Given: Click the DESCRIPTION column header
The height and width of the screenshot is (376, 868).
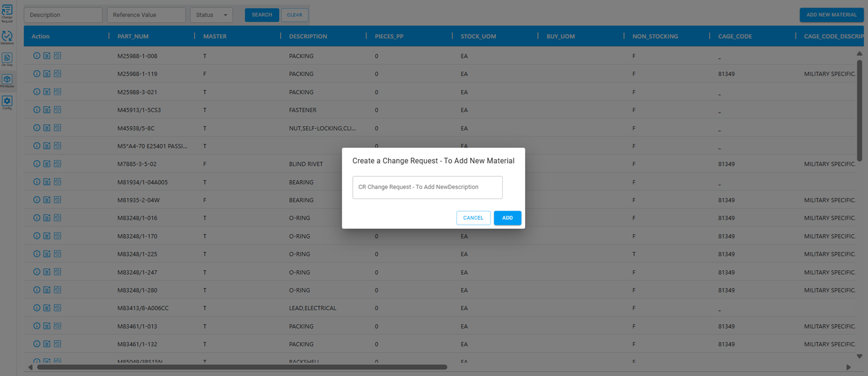Looking at the screenshot, I should [308, 36].
